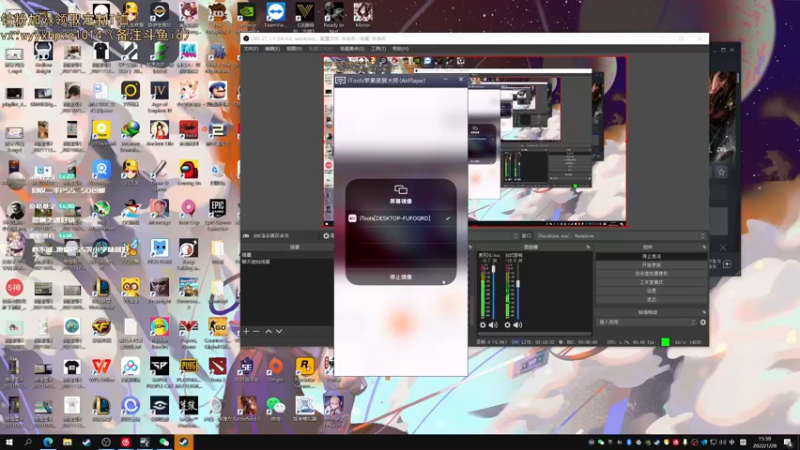Open Microsoft Edge from the taskbar
The width and height of the screenshot is (800, 450).
point(48,442)
